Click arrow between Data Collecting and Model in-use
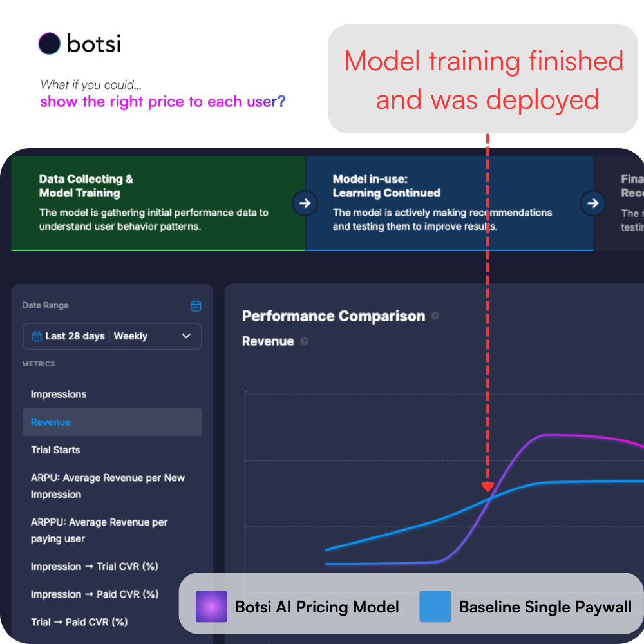Image resolution: width=644 pixels, height=644 pixels. point(305,203)
